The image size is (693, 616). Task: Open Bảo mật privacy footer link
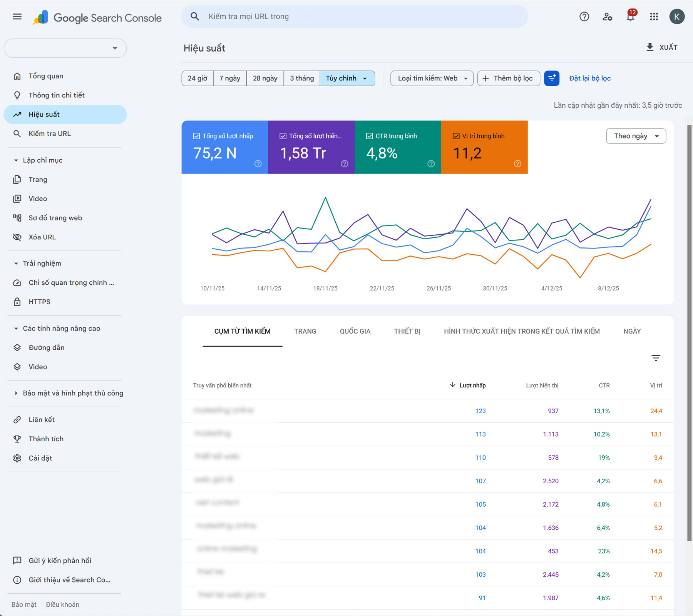[x=24, y=604]
